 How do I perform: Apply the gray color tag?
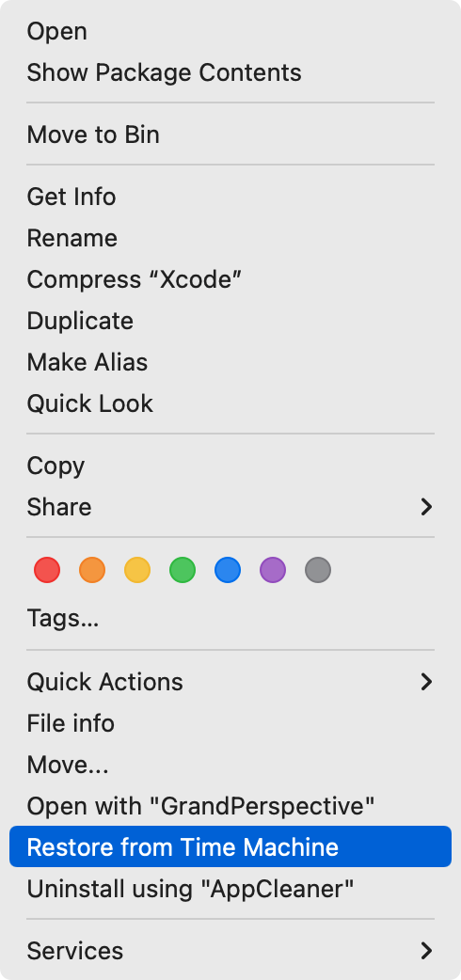(318, 570)
